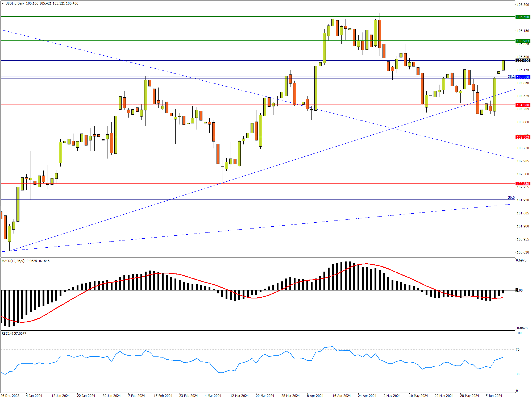Click the 16 Apr 2024 date label
532x399 pixels.
click(341, 396)
